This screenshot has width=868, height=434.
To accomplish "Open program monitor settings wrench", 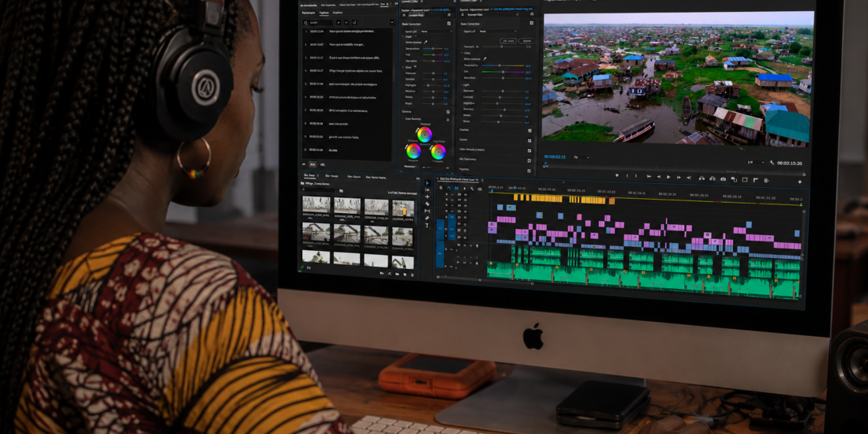I will coord(772,163).
